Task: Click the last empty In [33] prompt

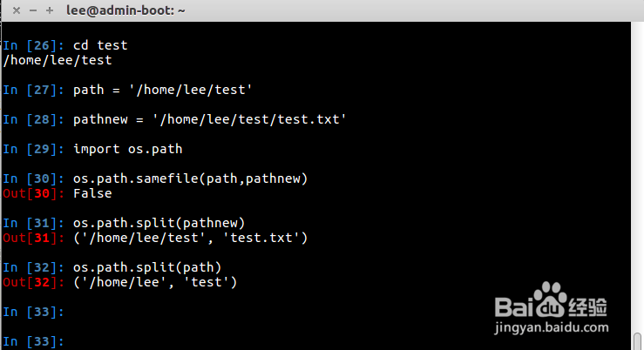Action: pyautogui.click(x=33, y=341)
